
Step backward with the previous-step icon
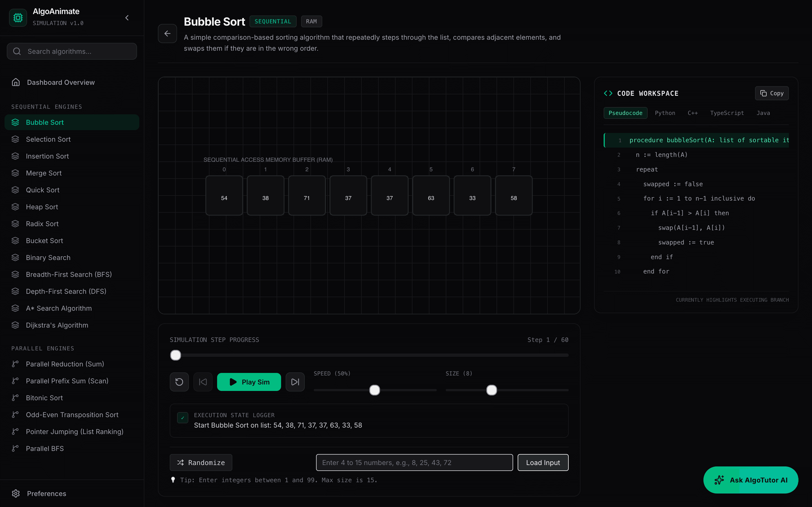tap(203, 382)
